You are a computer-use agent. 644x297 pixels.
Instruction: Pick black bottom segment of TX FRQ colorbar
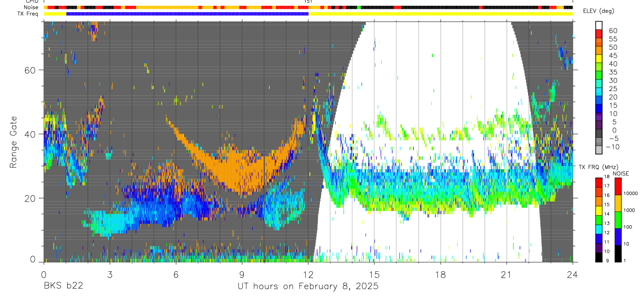click(x=599, y=257)
